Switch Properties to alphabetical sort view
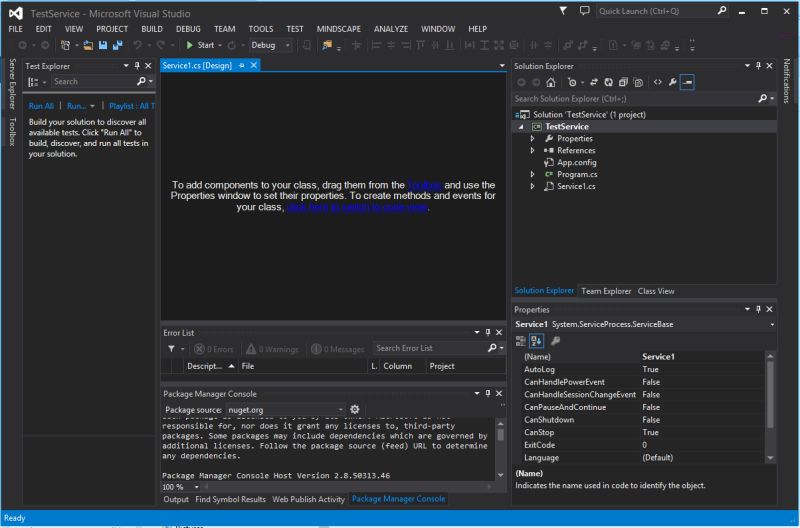 tap(536, 341)
